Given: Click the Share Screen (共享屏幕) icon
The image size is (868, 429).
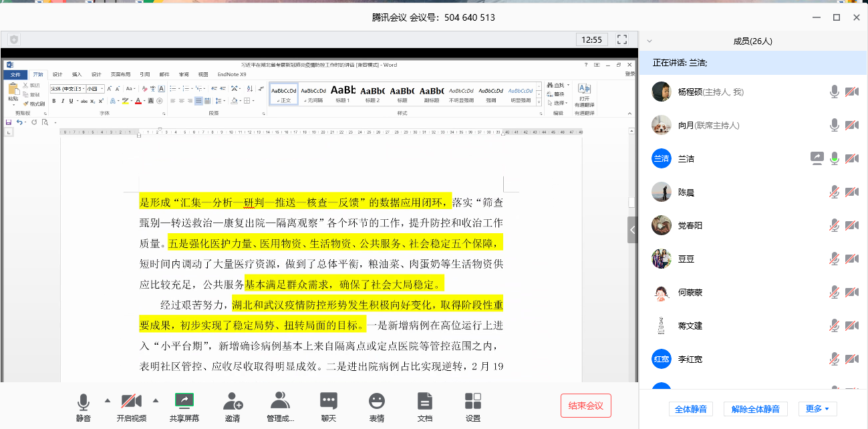Looking at the screenshot, I should 184,402.
